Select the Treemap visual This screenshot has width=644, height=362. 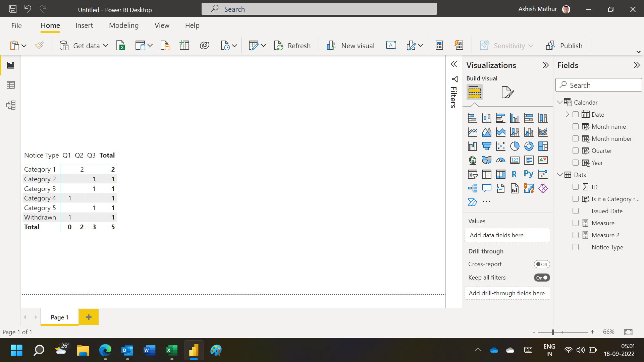click(x=543, y=146)
